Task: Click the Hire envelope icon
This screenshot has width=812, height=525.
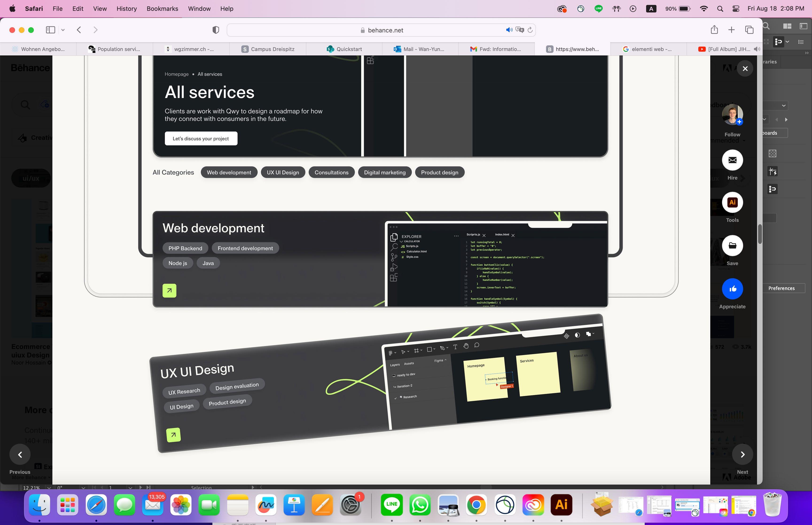Action: coord(732,160)
